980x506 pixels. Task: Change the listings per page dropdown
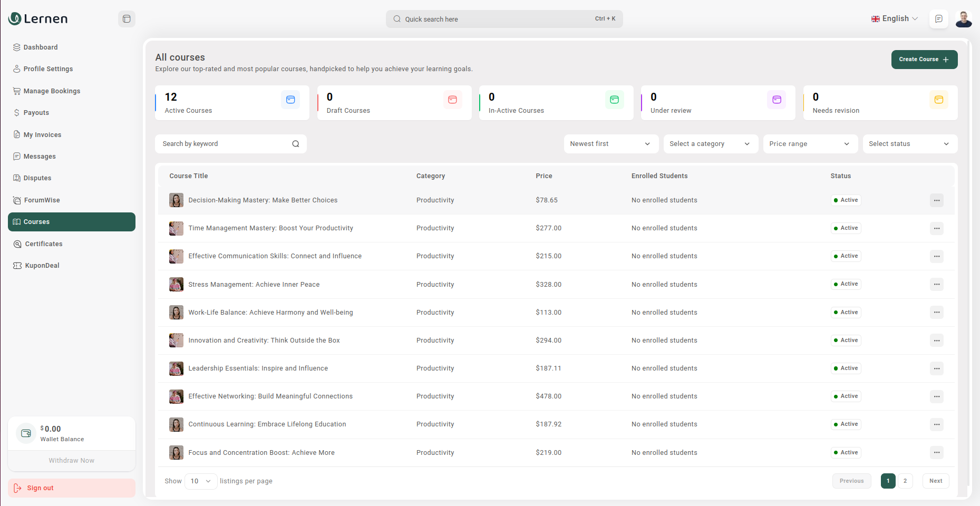pyautogui.click(x=201, y=481)
